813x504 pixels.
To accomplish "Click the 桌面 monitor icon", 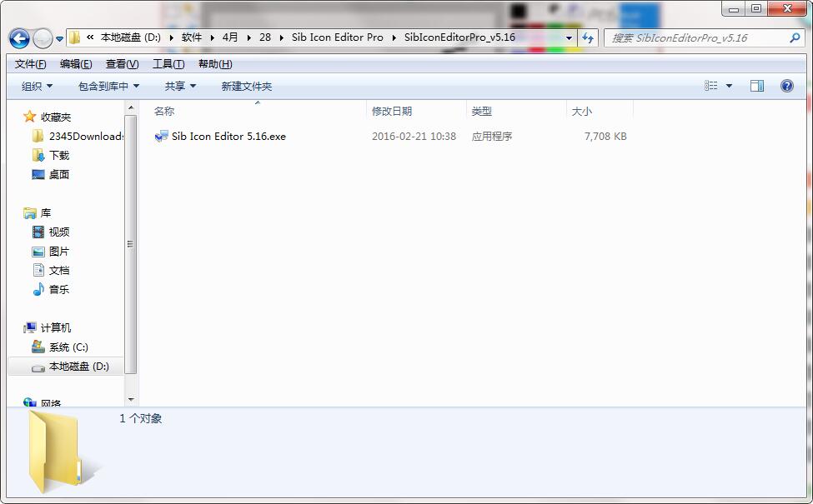I will pos(38,175).
